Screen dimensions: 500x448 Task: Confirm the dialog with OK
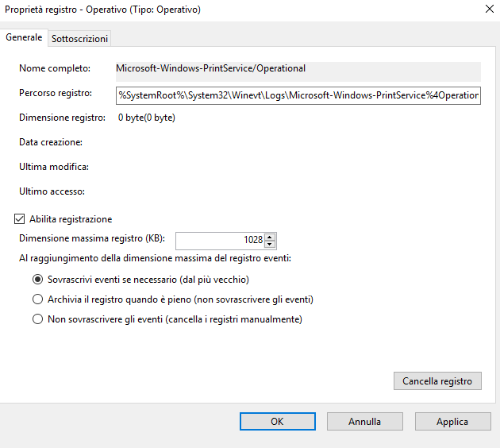276,422
